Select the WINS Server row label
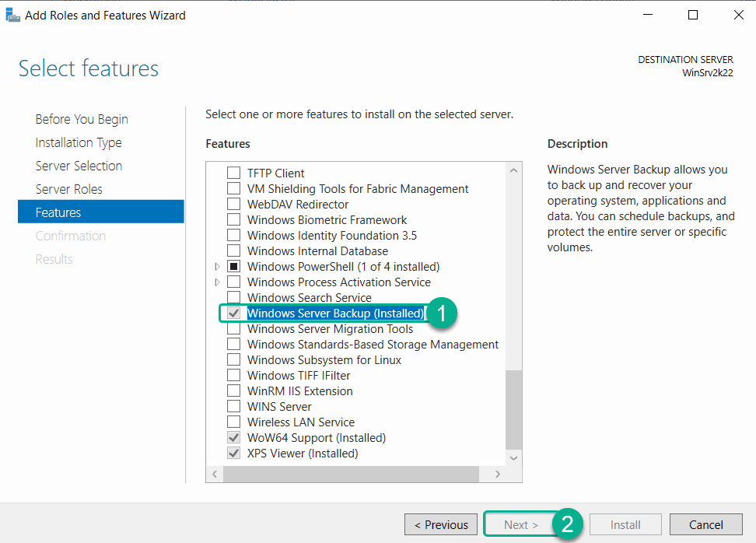The width and height of the screenshot is (756, 543). (x=279, y=407)
